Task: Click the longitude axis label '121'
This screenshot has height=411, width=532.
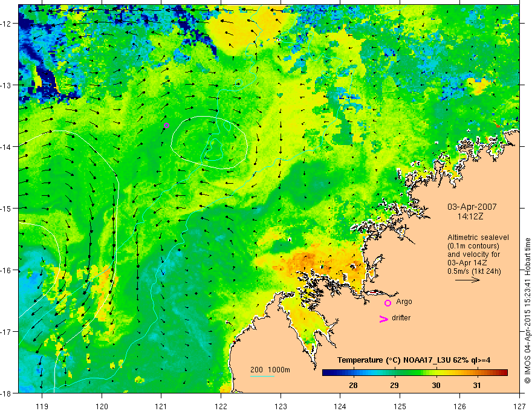Action: [x=161, y=406]
